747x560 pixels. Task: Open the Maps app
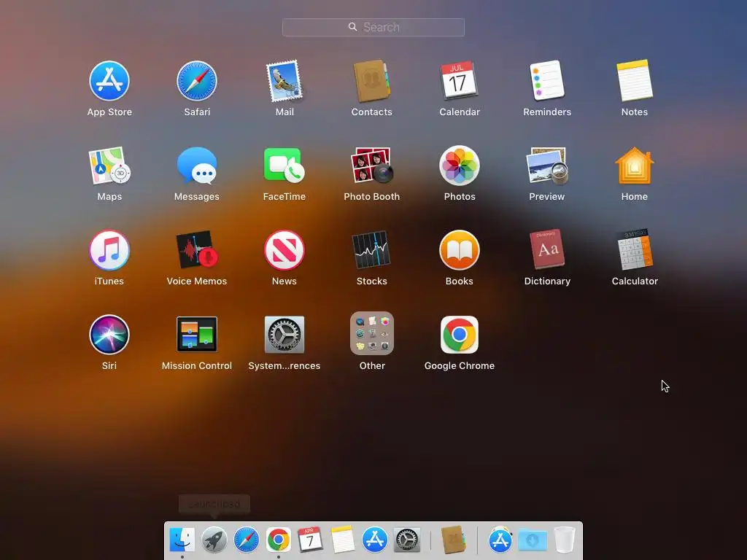pos(109,166)
